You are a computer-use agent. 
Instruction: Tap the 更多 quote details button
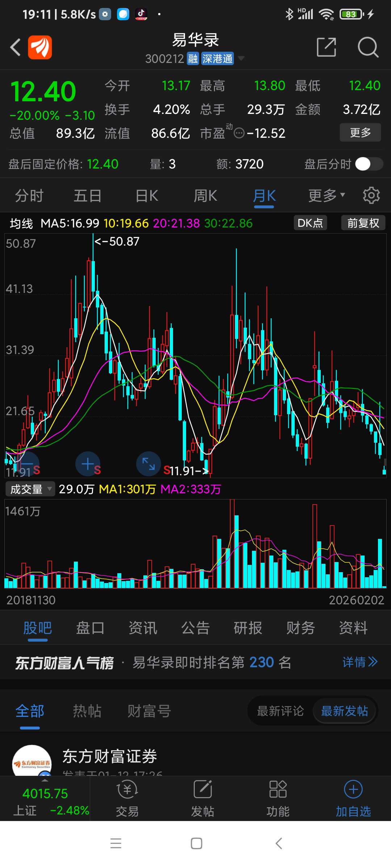pos(360,132)
